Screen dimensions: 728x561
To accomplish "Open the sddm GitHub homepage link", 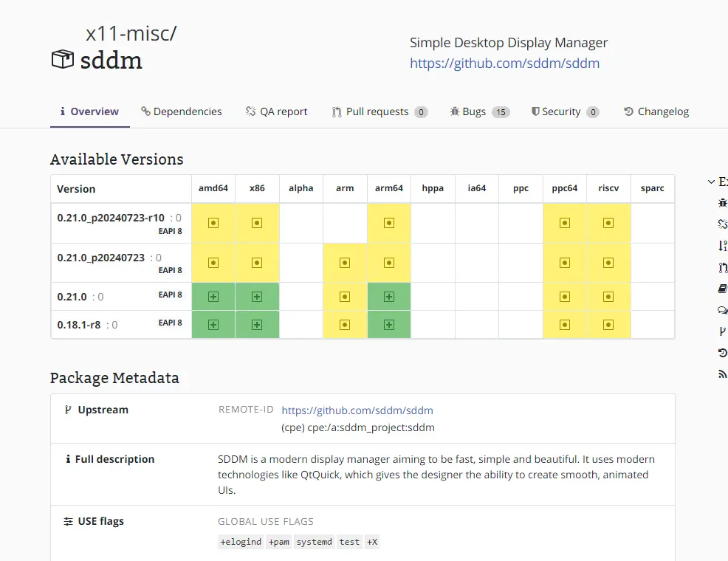I will coord(505,63).
